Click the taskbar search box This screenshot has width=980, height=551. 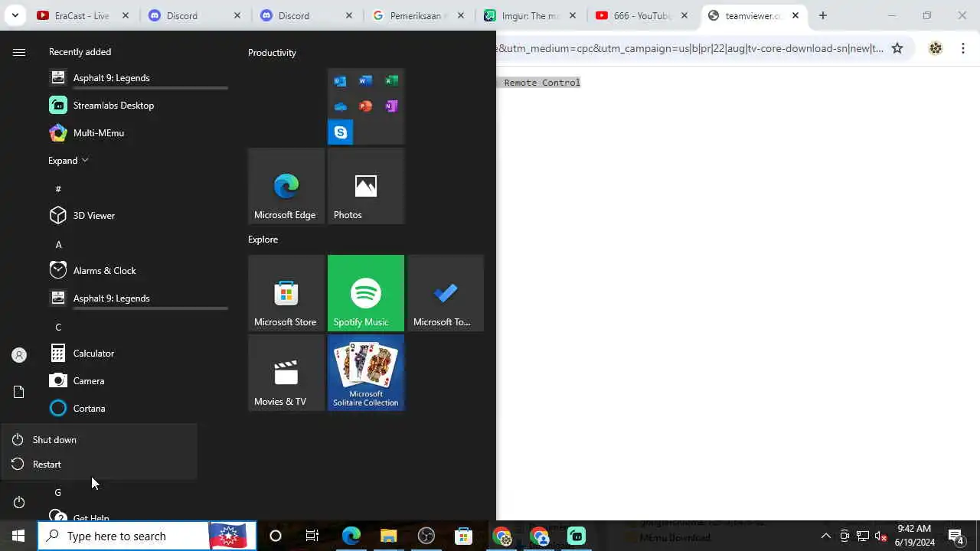point(147,536)
